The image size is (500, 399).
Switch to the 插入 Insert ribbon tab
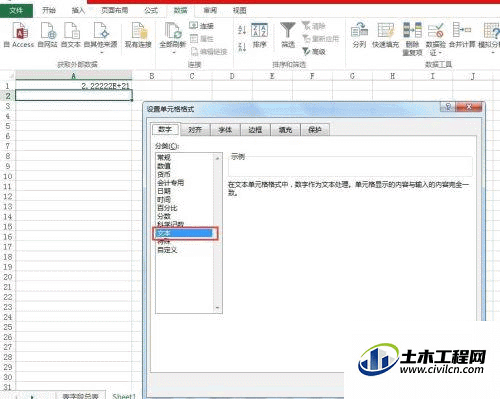tap(78, 11)
